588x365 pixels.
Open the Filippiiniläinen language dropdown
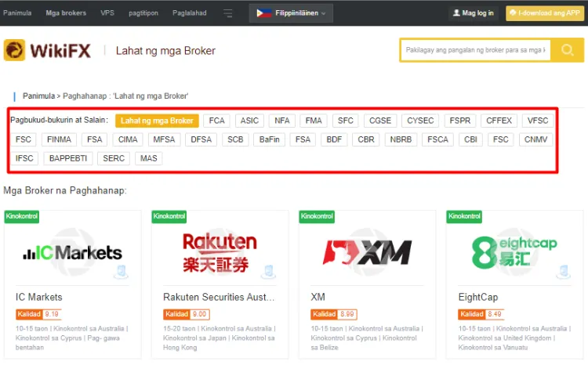(291, 13)
